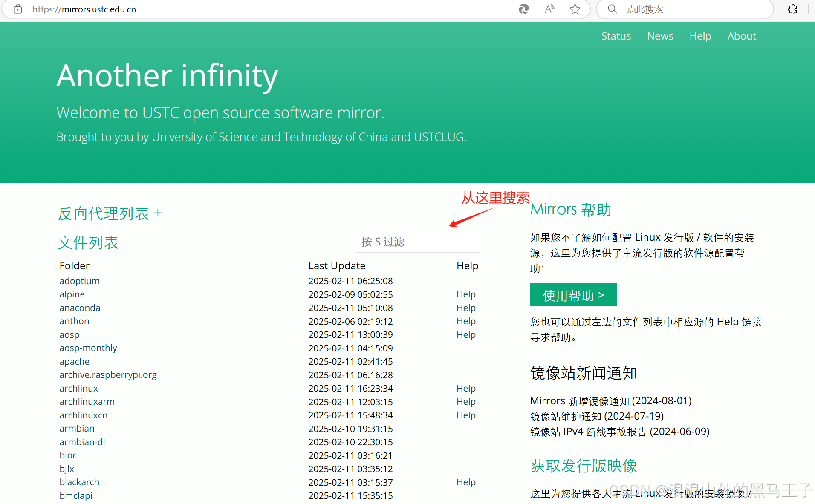Expand the 反向代理列表 section with plus

point(158,213)
